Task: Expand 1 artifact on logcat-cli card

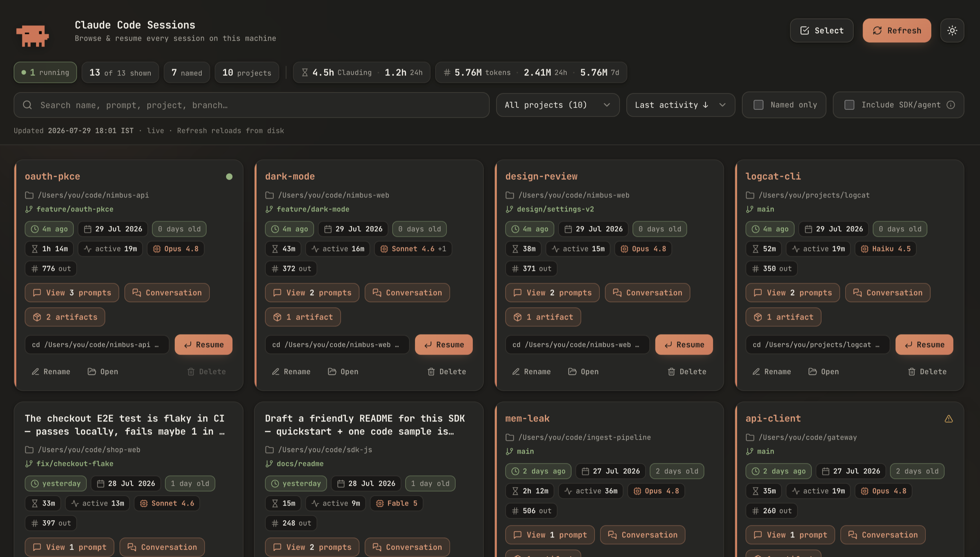Action: [x=783, y=317]
